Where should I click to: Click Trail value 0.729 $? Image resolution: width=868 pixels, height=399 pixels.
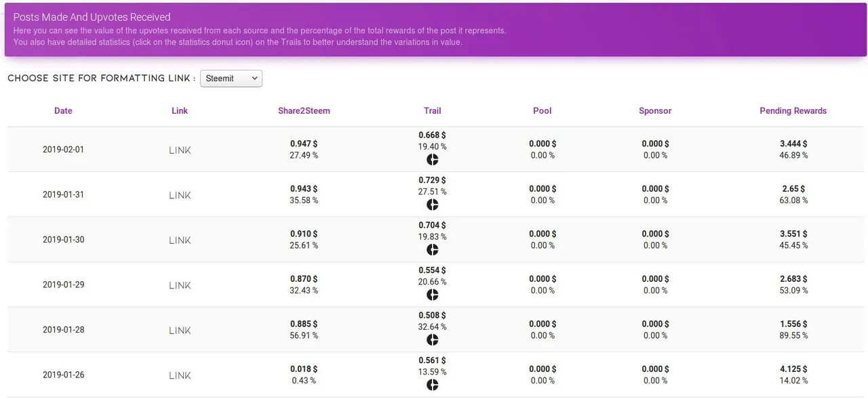point(433,180)
